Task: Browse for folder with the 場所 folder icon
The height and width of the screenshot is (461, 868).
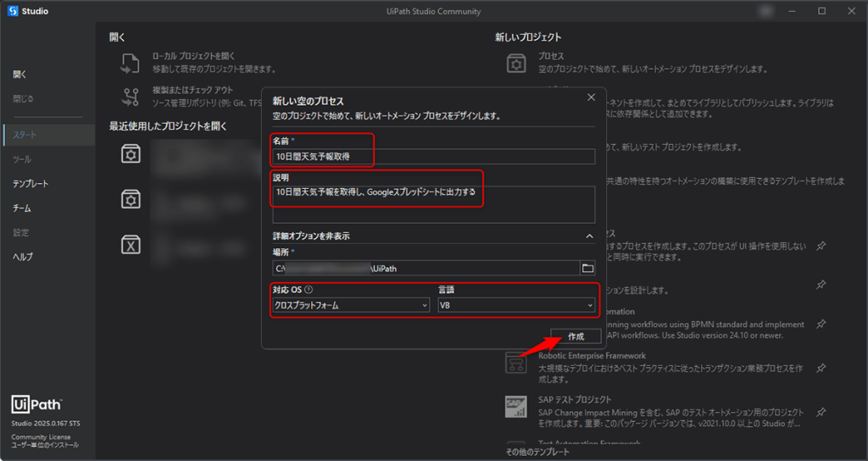Action: click(x=588, y=269)
